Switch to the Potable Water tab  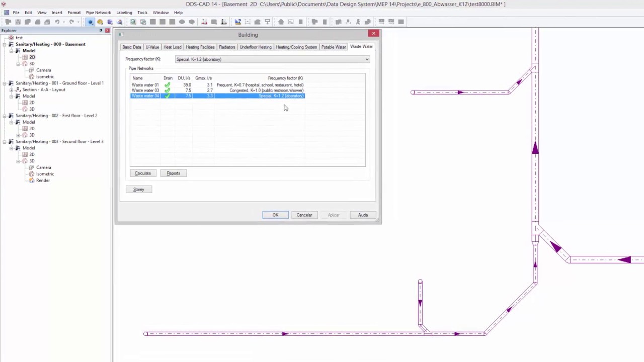point(334,47)
